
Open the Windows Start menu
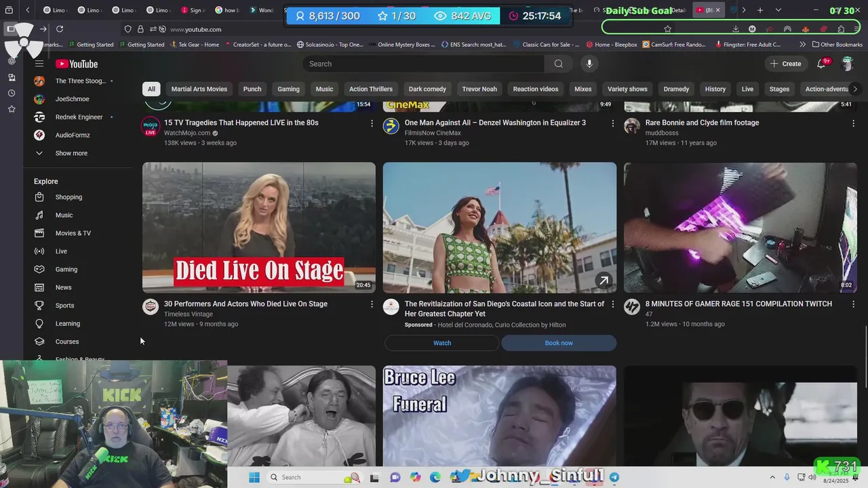pyautogui.click(x=254, y=477)
